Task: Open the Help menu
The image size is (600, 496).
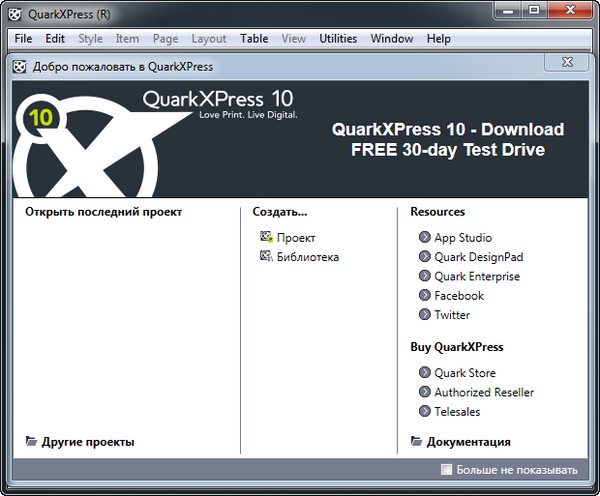Action: tap(438, 39)
